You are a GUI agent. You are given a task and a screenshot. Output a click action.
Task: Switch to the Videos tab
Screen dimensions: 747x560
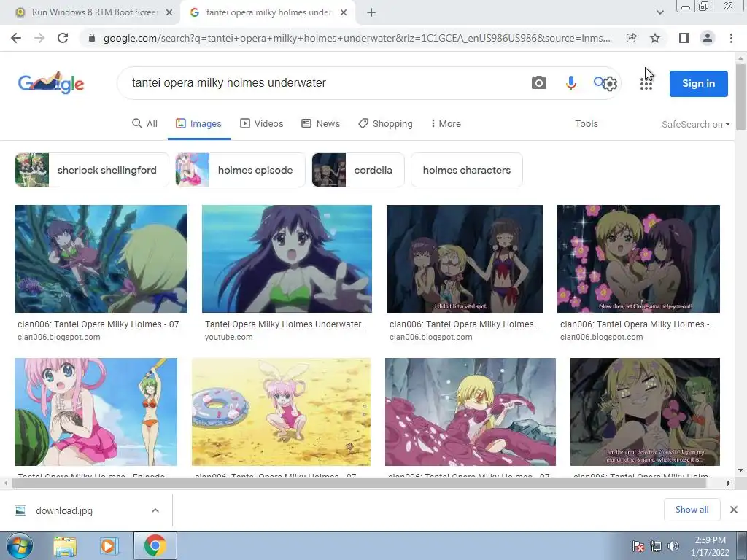[262, 123]
